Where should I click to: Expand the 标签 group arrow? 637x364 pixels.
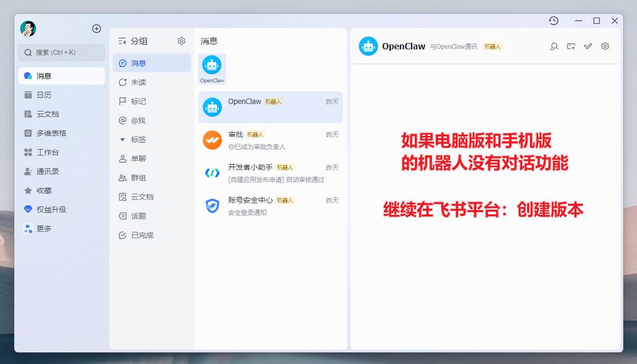coord(123,140)
